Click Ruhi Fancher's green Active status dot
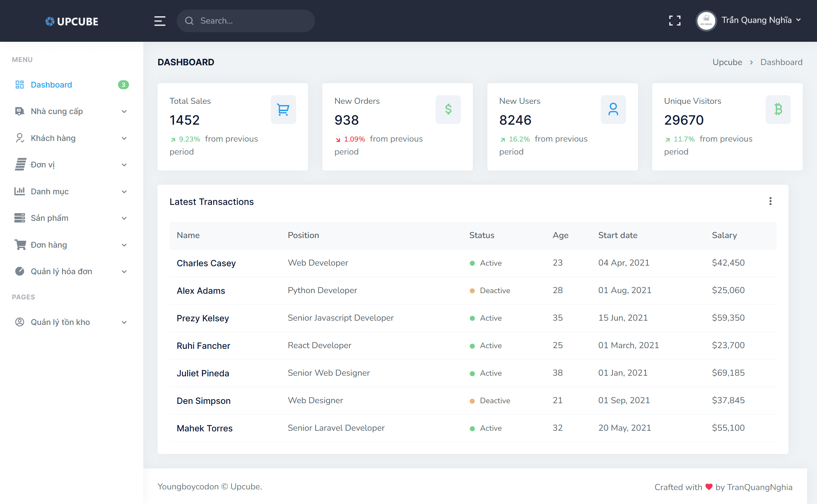 (x=472, y=346)
